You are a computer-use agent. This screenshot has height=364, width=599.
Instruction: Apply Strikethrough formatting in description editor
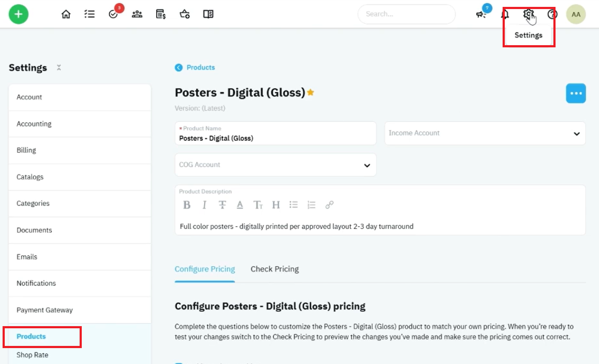tap(222, 205)
